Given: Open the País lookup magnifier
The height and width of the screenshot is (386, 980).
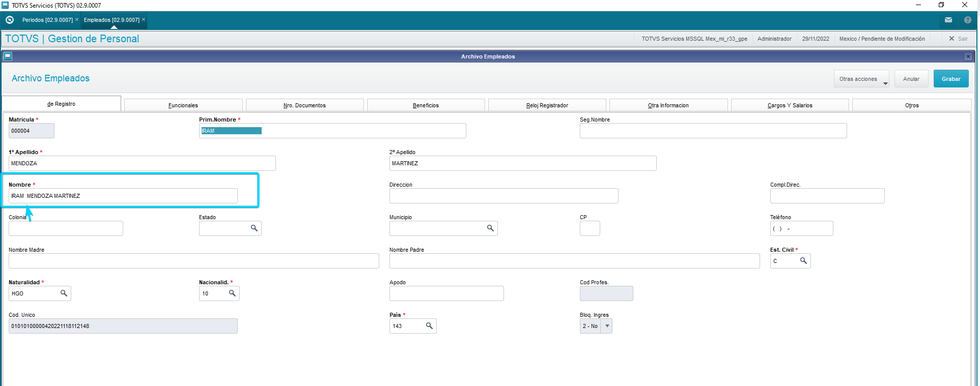Looking at the screenshot, I should pos(429,326).
